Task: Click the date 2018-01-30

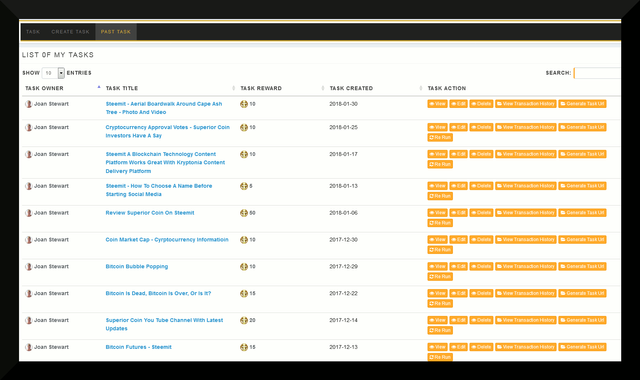Action: [343, 104]
